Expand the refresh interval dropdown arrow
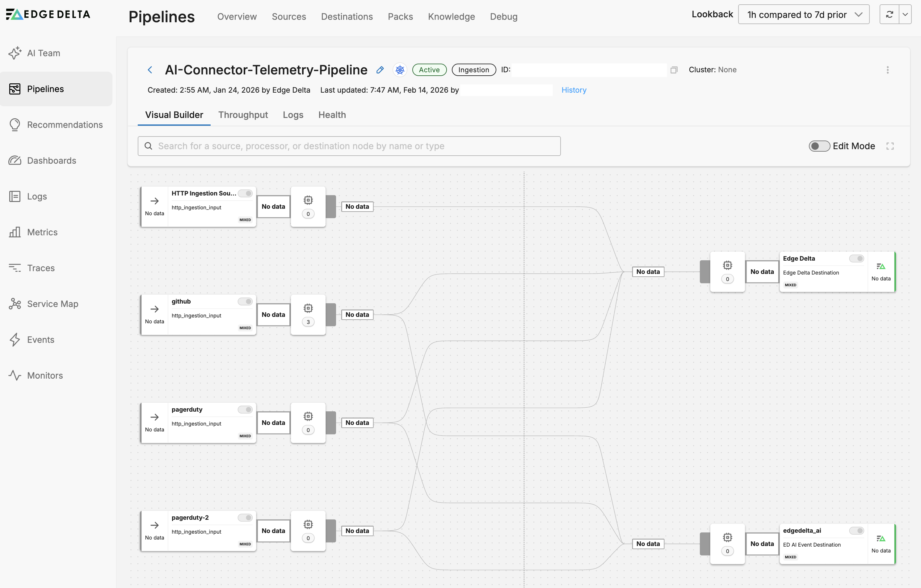Viewport: 921px width, 588px height. tap(905, 15)
